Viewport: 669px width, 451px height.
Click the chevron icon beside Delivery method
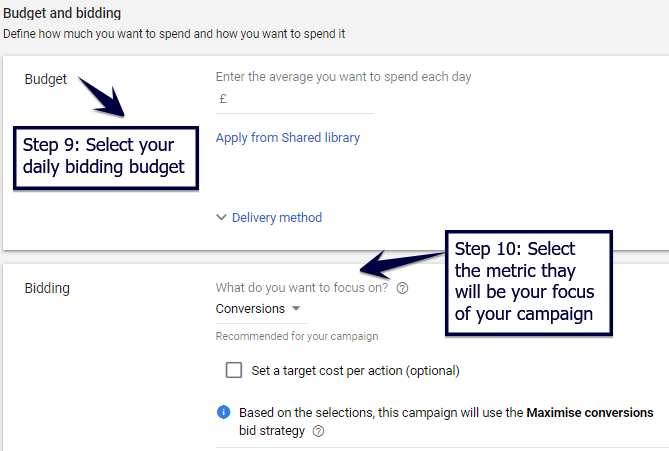222,218
